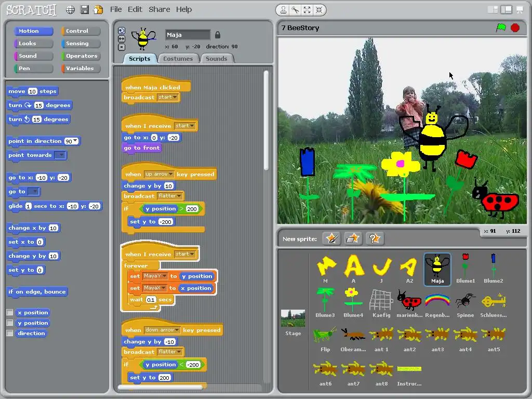Image resolution: width=532 pixels, height=399 pixels.
Task: Open the File menu
Action: click(116, 9)
